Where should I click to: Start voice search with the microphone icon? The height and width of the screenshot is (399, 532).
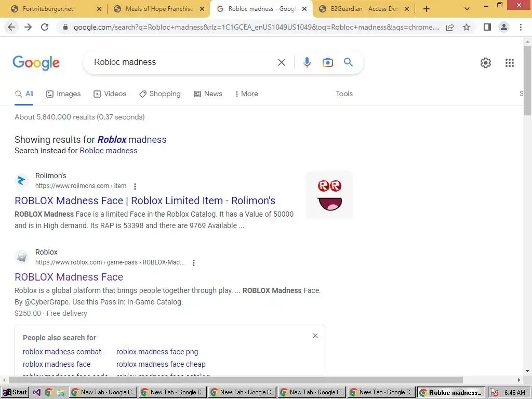coord(307,62)
